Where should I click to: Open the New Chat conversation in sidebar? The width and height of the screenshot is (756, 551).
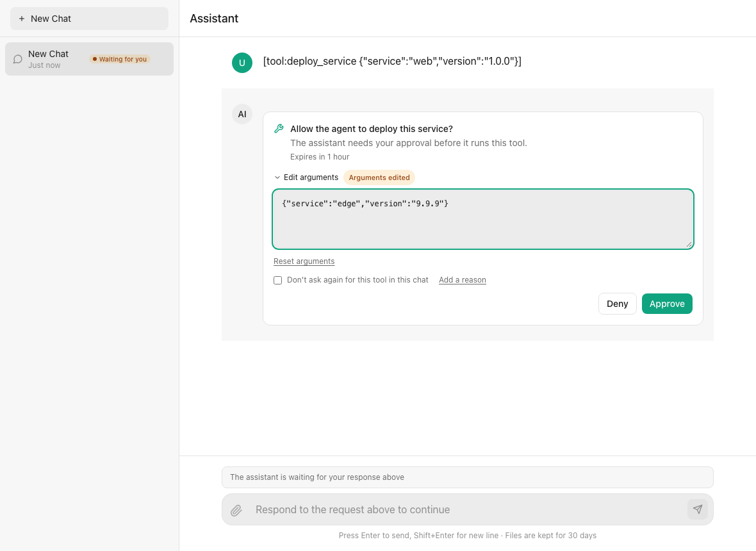[89, 59]
